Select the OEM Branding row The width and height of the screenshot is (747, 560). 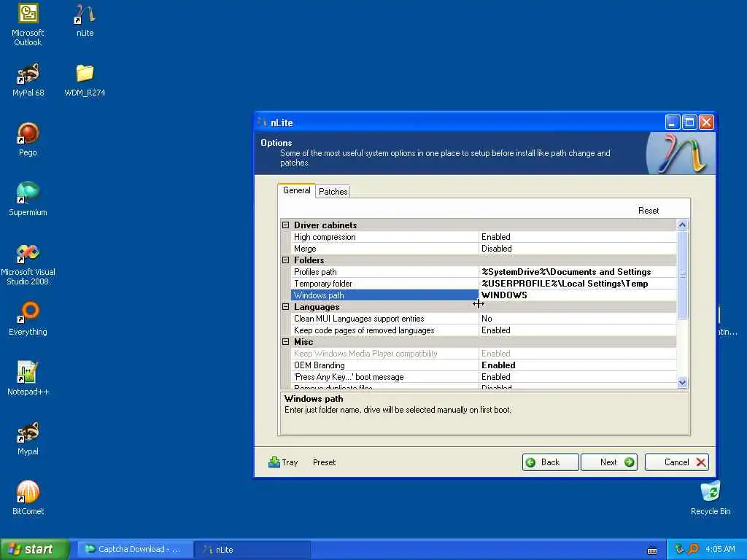pyautogui.click(x=484, y=365)
